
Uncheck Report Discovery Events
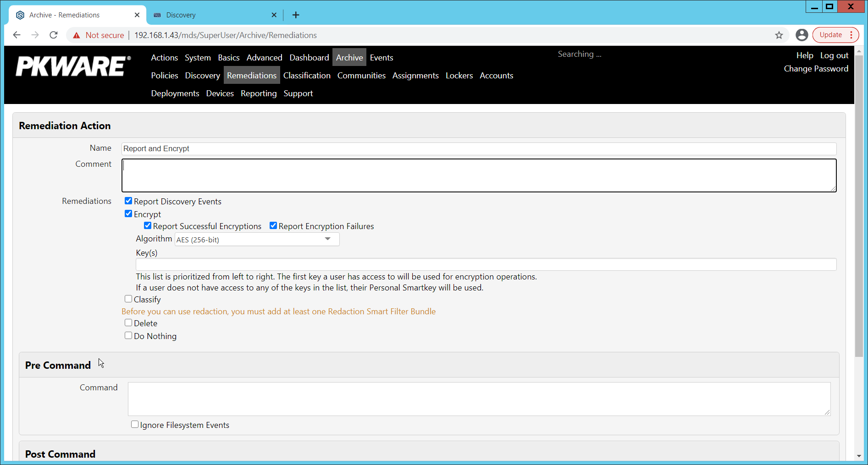tap(128, 201)
